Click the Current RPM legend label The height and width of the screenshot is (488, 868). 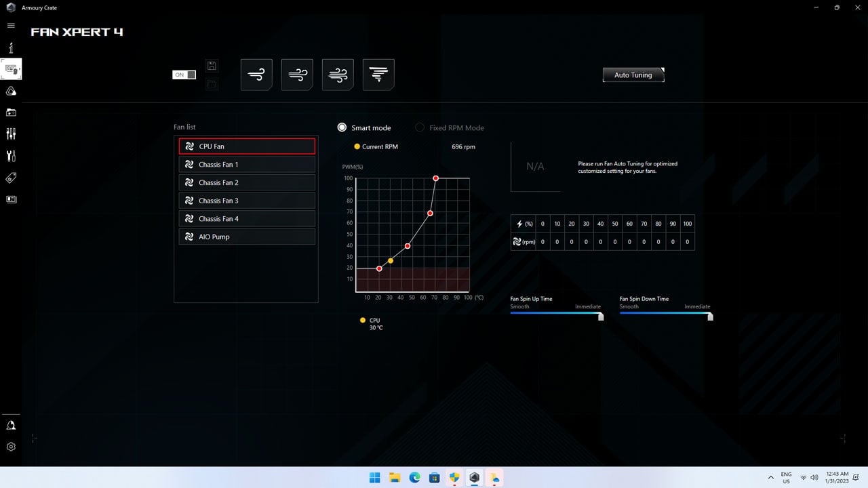coord(380,146)
